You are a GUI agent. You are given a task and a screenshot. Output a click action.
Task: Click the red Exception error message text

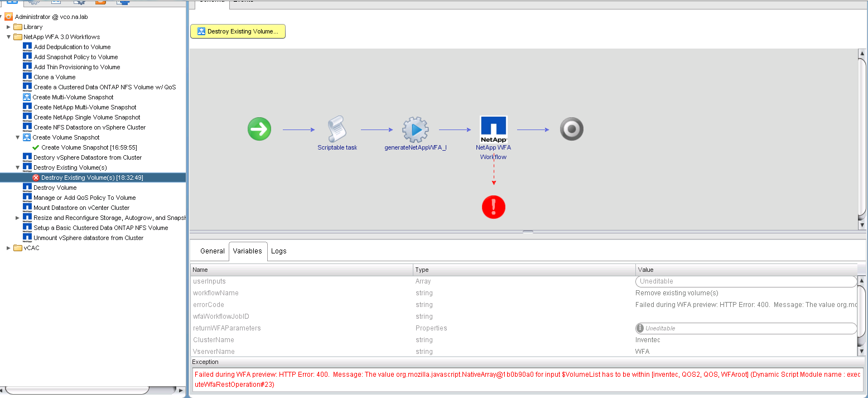point(527,380)
